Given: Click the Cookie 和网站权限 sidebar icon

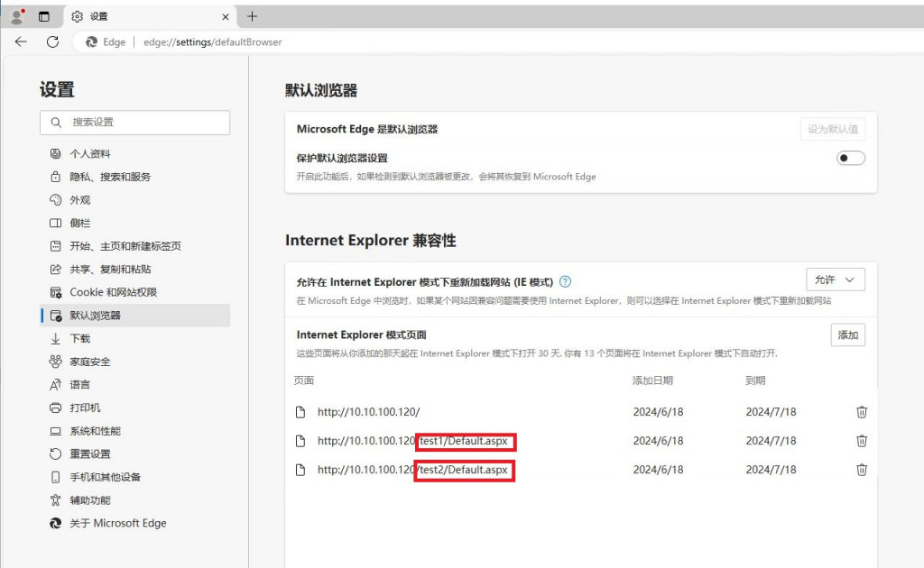Looking at the screenshot, I should (x=55, y=292).
